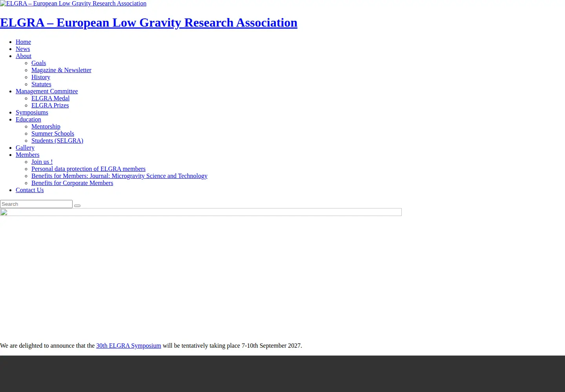The image size is (565, 392).
Task: Click the Join us ! link
Action: [x=42, y=162]
